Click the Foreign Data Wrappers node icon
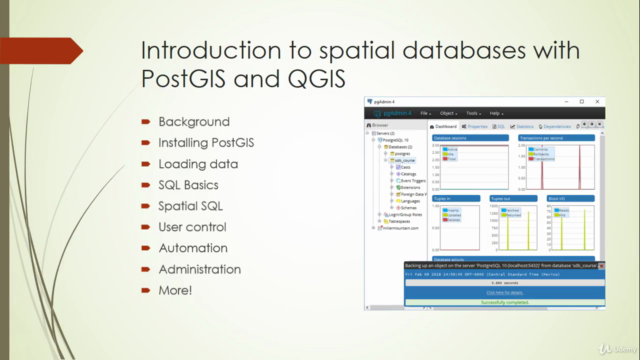Image resolution: width=640 pixels, height=360 pixels. point(398,194)
